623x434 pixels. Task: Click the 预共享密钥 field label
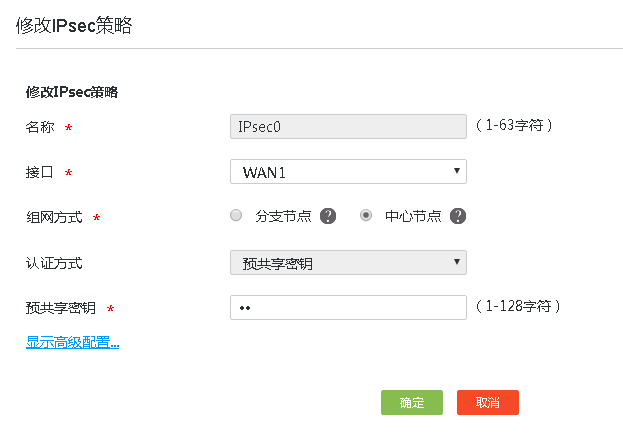point(61,308)
